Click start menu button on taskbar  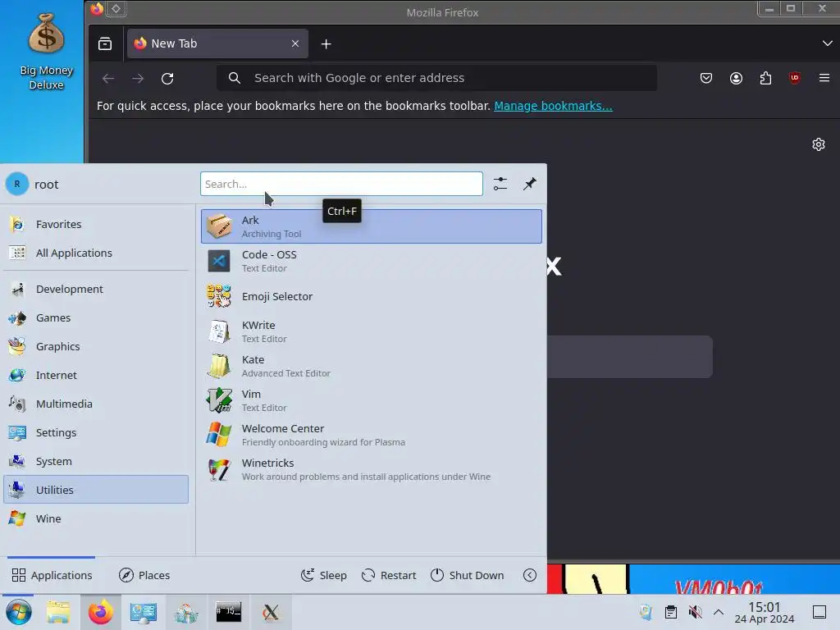click(x=19, y=612)
